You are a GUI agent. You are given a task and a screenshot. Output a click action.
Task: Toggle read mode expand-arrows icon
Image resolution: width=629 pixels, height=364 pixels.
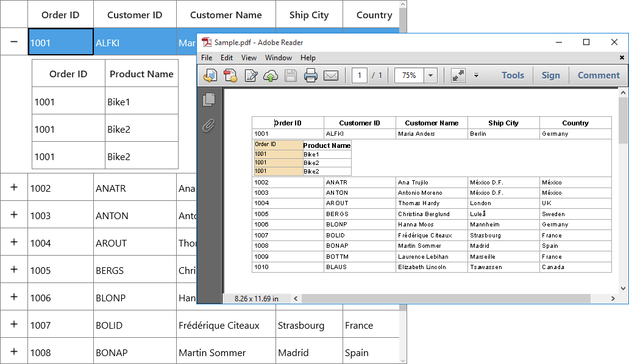pos(458,75)
